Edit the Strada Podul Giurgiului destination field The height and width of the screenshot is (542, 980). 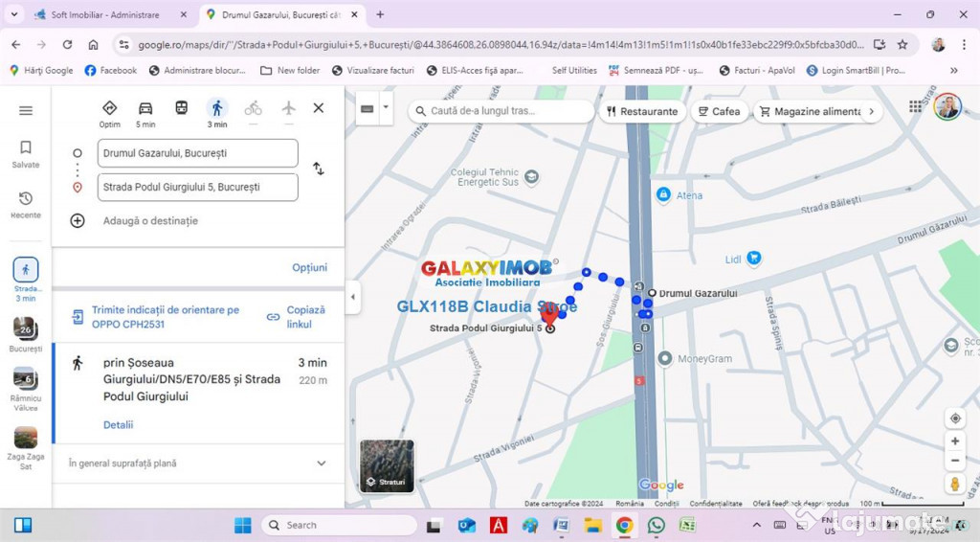pos(197,187)
